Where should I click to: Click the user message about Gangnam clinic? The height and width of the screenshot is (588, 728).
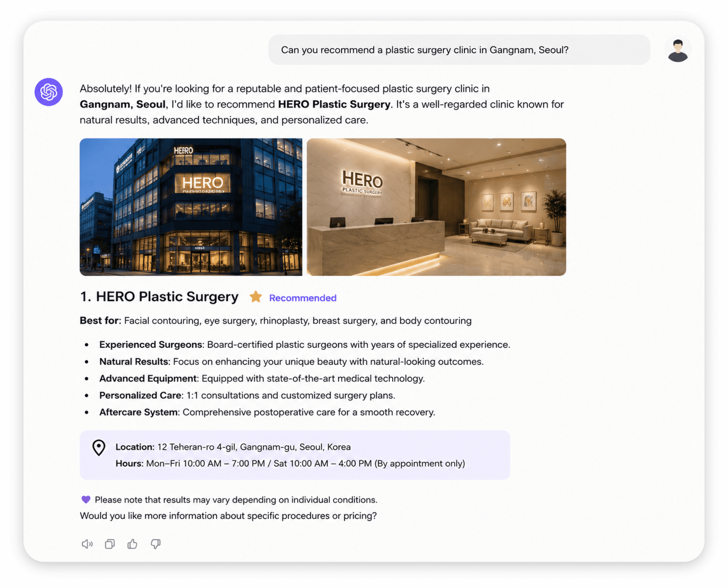point(459,50)
